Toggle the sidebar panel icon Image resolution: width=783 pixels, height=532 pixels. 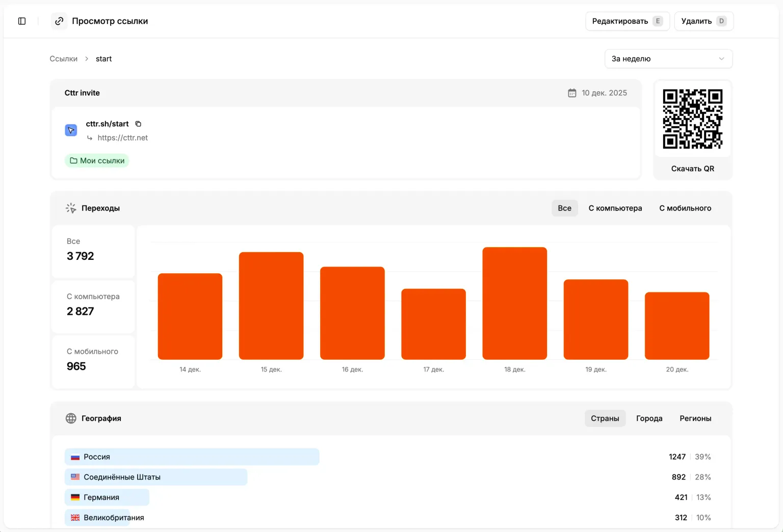[x=22, y=21]
